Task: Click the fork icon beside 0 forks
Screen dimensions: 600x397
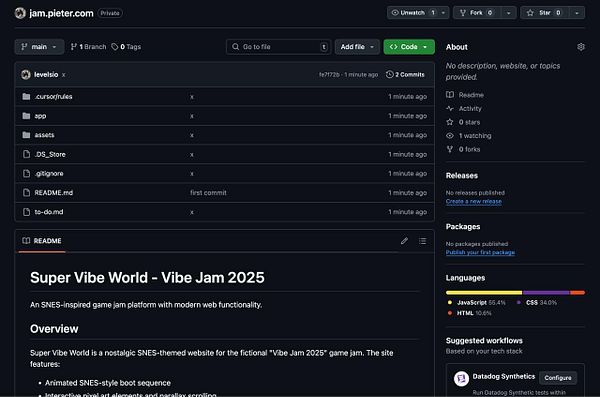Action: [x=450, y=149]
